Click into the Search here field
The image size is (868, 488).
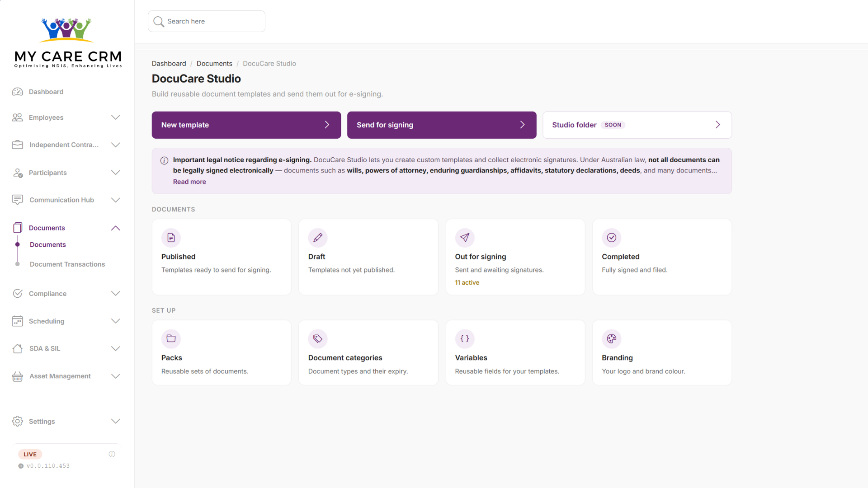point(207,21)
